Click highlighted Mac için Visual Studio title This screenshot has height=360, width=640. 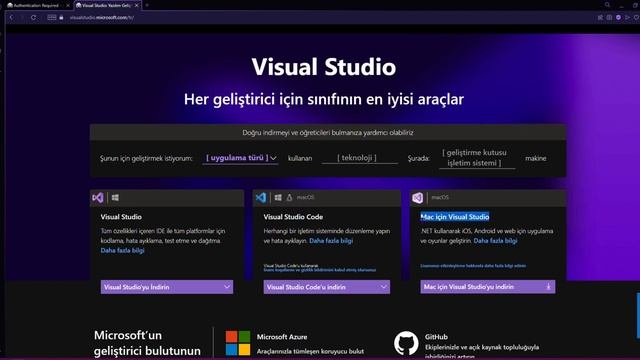(x=455, y=217)
